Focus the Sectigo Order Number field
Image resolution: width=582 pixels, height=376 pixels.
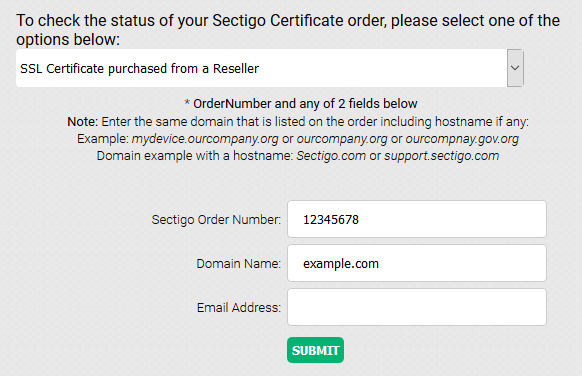tap(417, 219)
